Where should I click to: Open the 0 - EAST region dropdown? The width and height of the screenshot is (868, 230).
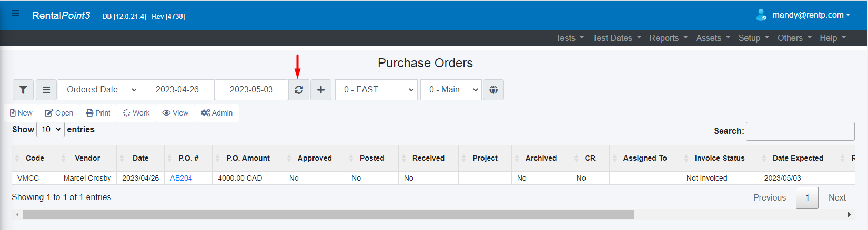[376, 90]
